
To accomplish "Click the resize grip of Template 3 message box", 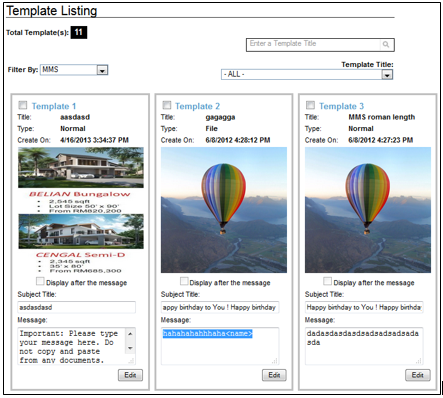I will click(419, 361).
